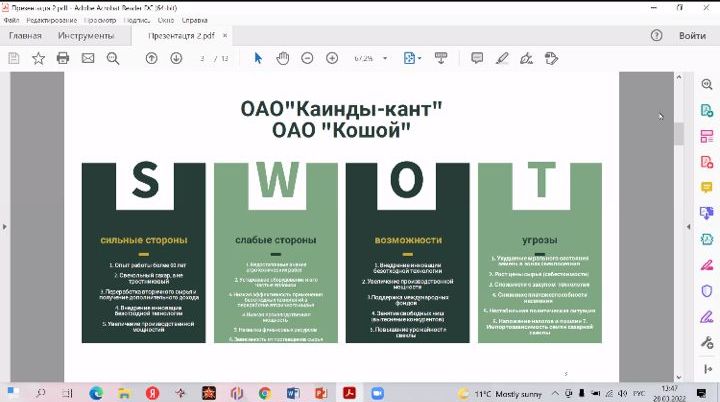The image size is (720, 402).
Task: Expand the right pane end arrow
Action: pos(708,369)
